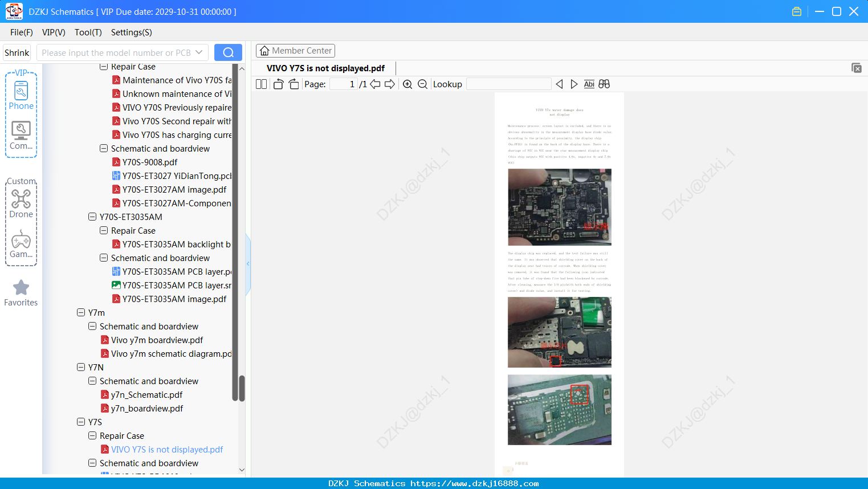Open Y70S-9008.pdf file
The image size is (868, 489).
click(149, 162)
